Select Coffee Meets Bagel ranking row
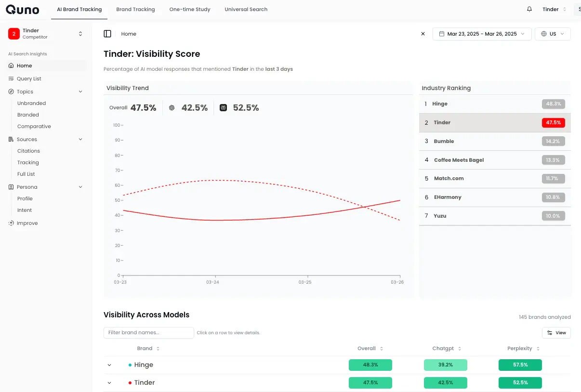The width and height of the screenshot is (581, 392). point(495,160)
